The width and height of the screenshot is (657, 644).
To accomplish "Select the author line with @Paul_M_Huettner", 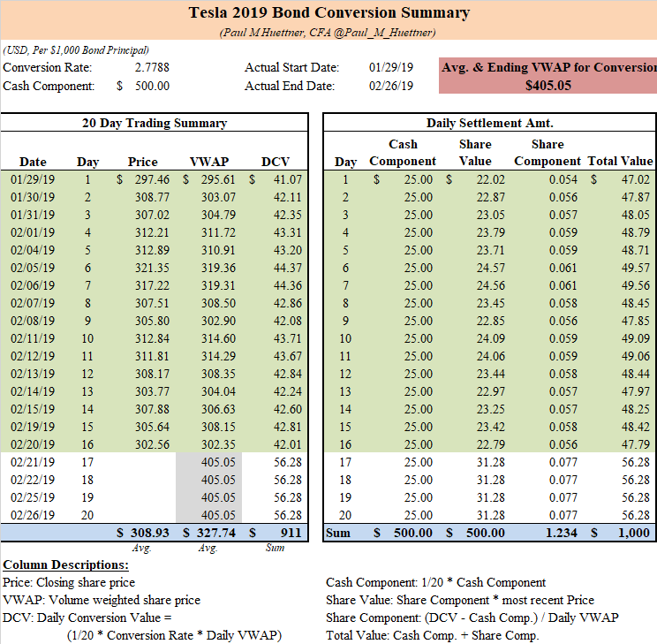I will pyautogui.click(x=328, y=33).
